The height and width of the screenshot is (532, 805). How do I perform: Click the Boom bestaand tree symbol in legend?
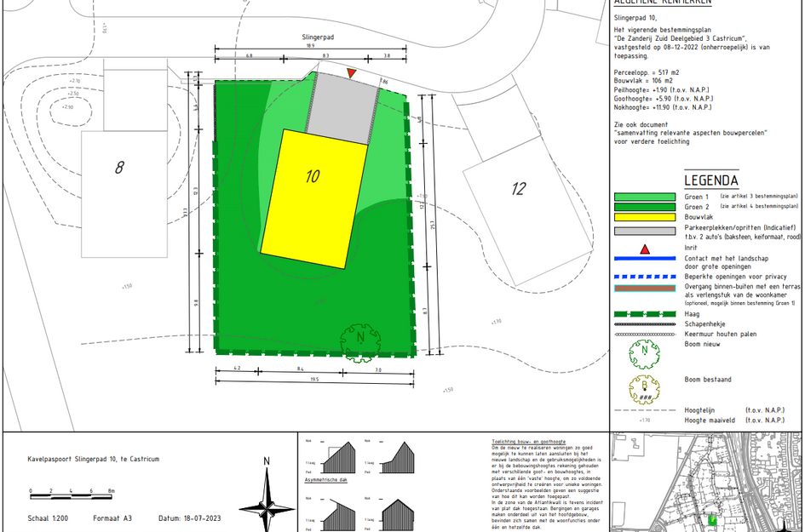click(645, 389)
